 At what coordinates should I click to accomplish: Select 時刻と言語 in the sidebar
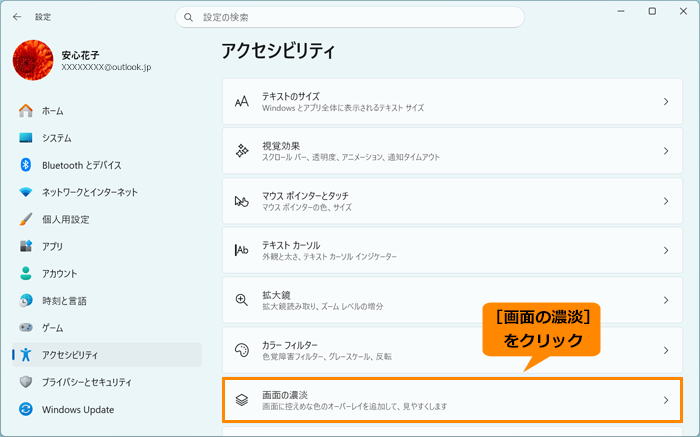pyautogui.click(x=64, y=301)
